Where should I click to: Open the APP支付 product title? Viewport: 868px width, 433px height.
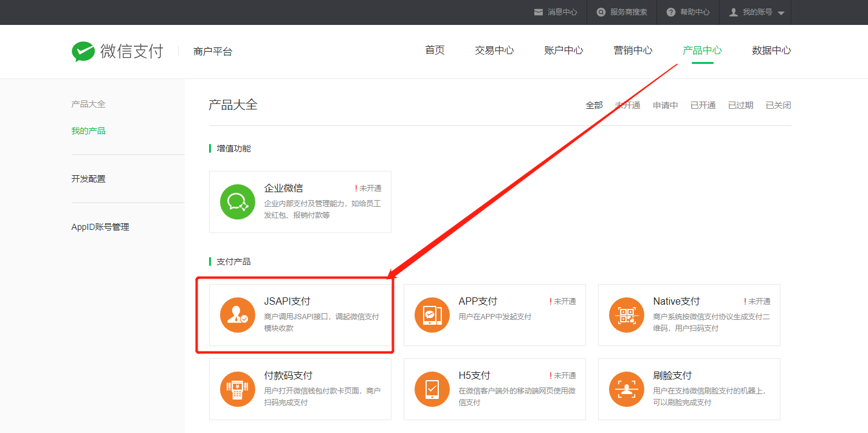[x=478, y=301]
